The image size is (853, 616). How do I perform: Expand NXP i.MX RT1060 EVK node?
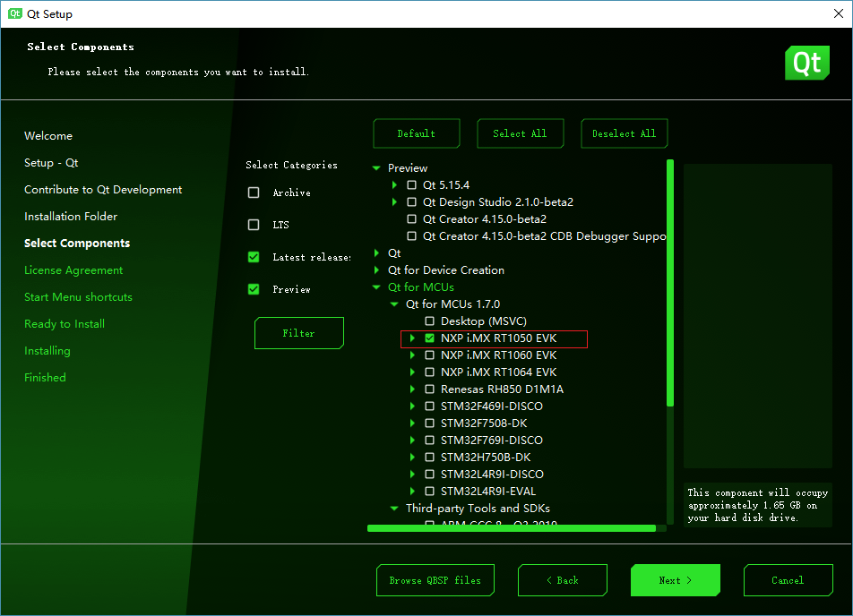pos(412,355)
